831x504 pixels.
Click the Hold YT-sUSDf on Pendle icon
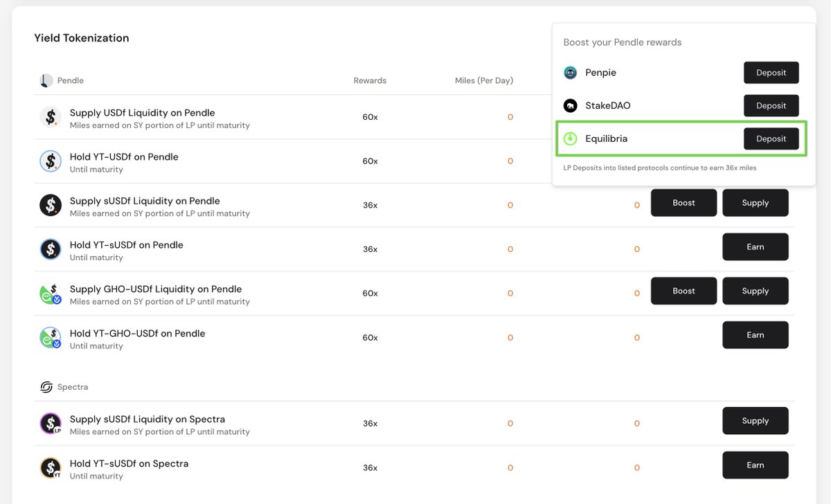click(51, 249)
